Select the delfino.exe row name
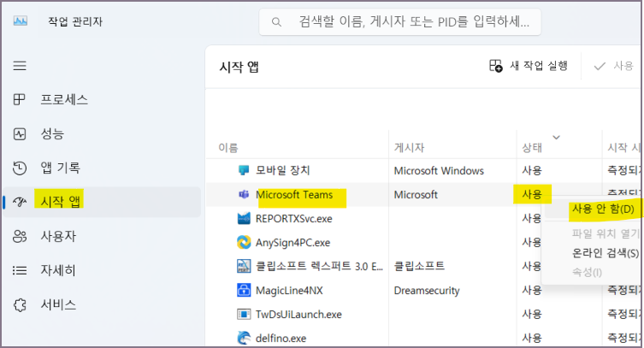The width and height of the screenshot is (644, 348). point(281,339)
